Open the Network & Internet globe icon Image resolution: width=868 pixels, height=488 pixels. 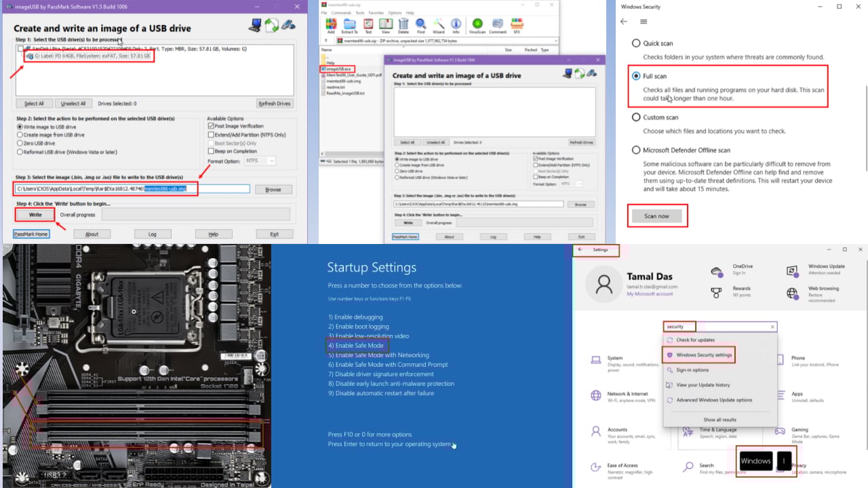596,396
